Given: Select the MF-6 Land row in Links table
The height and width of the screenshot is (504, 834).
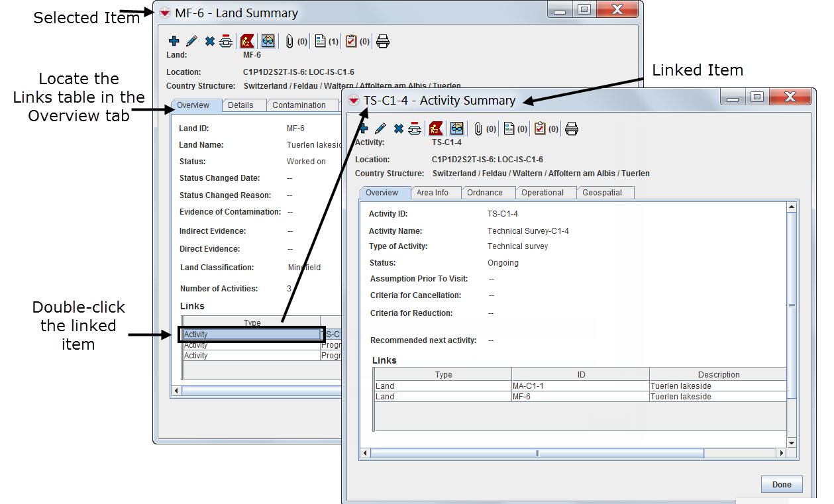Looking at the screenshot, I should tap(580, 397).
